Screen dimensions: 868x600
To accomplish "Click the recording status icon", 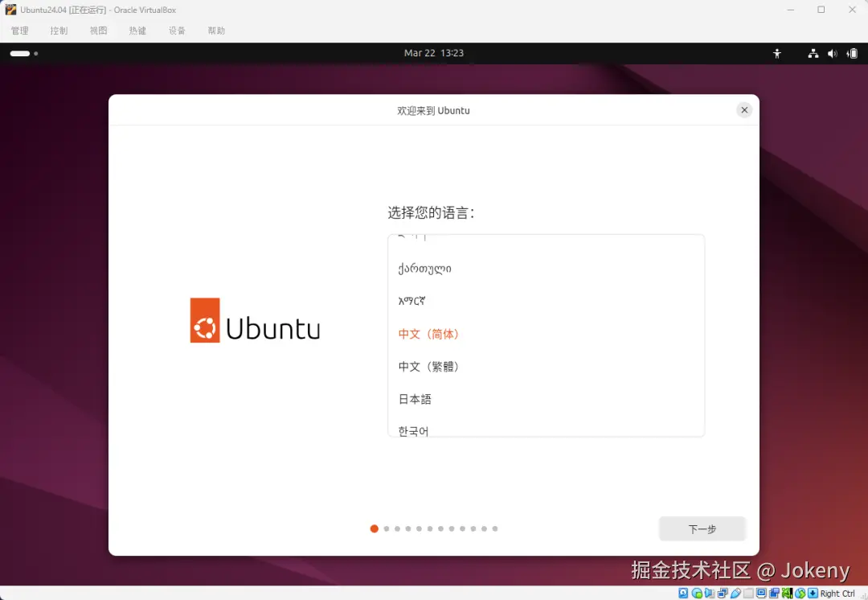I will click(775, 594).
